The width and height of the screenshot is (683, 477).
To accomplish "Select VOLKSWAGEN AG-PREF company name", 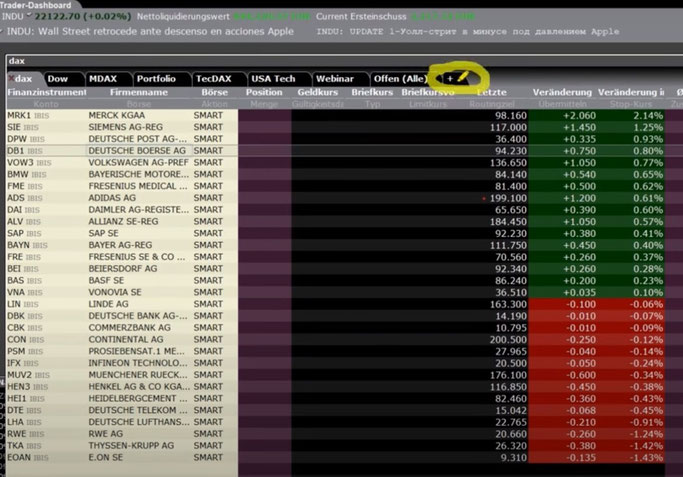I will click(x=139, y=162).
